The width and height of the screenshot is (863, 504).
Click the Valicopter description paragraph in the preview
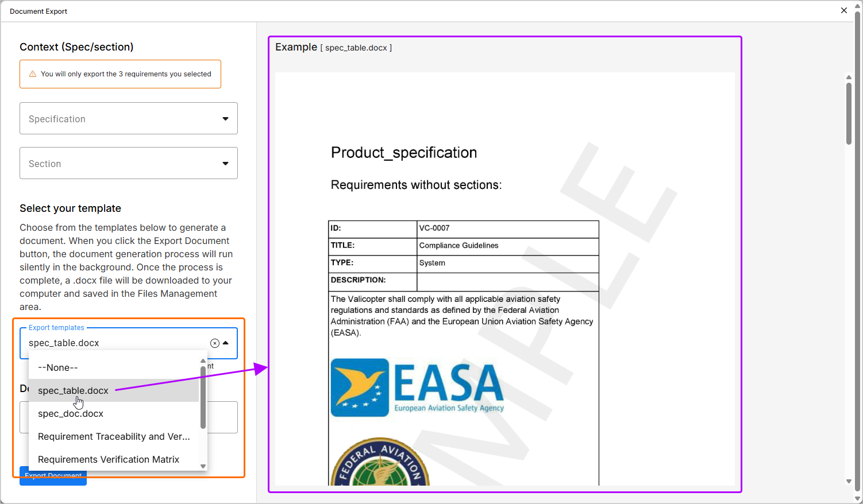pos(462,316)
